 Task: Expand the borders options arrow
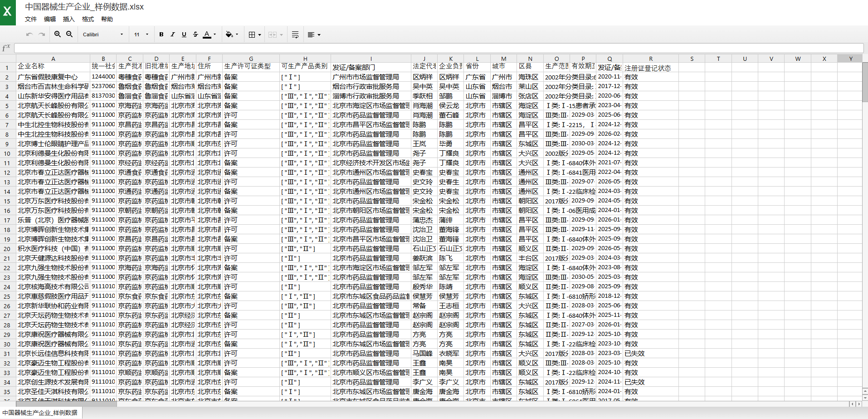coord(259,35)
